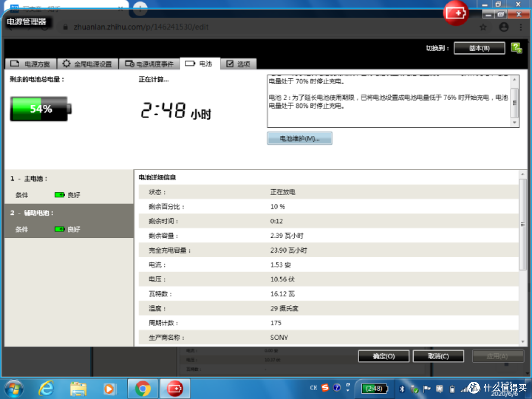532x399 pixels.
Task: Click the green condition icon for 主电池
Action: (60, 195)
